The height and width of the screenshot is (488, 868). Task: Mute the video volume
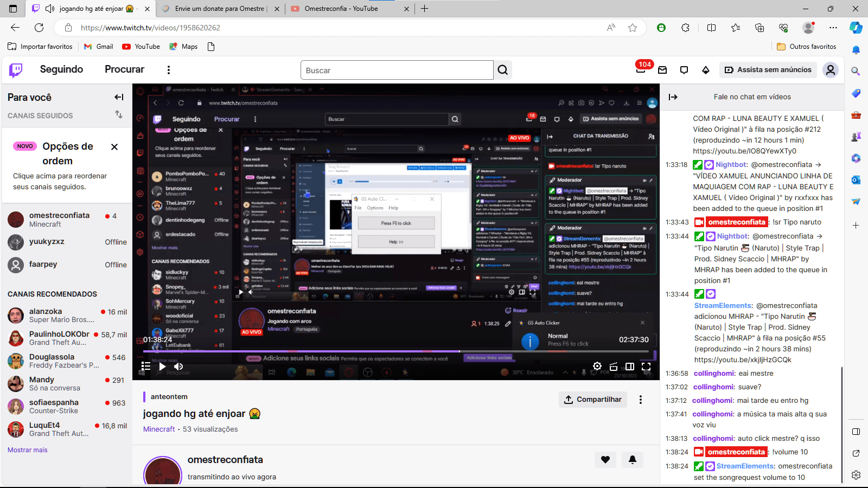point(178,367)
